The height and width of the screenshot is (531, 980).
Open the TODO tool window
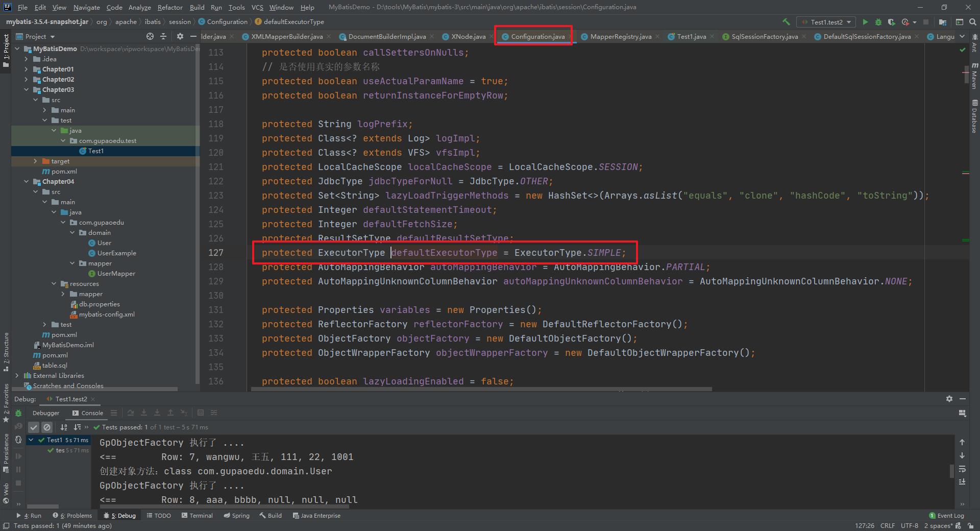[x=159, y=515]
